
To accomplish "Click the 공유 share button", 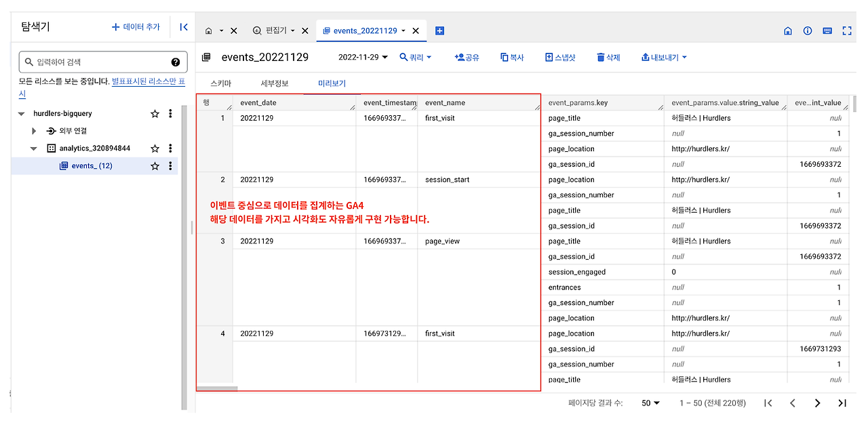I will click(467, 58).
